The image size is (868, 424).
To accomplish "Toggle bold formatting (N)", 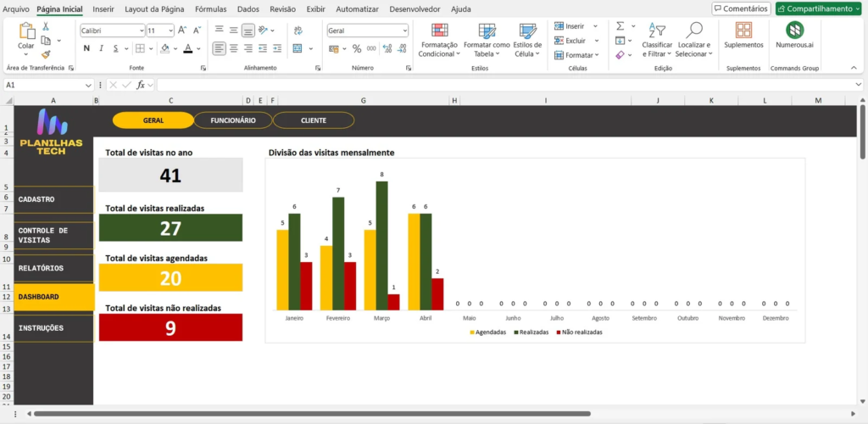I will point(86,48).
